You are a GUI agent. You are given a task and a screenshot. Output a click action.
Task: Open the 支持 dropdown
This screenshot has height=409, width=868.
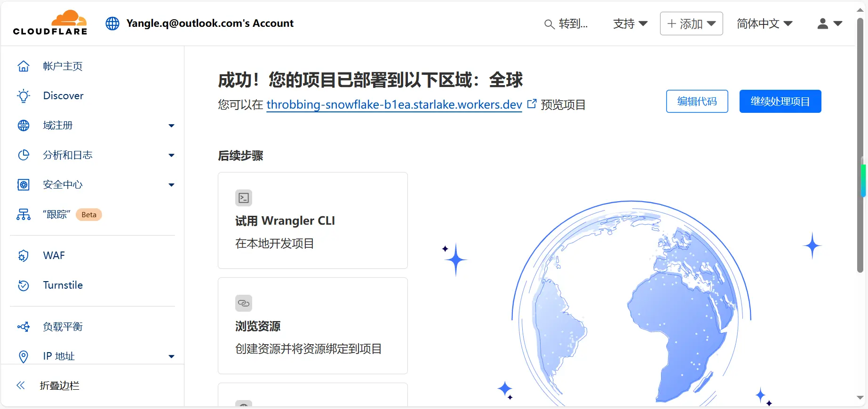point(630,24)
